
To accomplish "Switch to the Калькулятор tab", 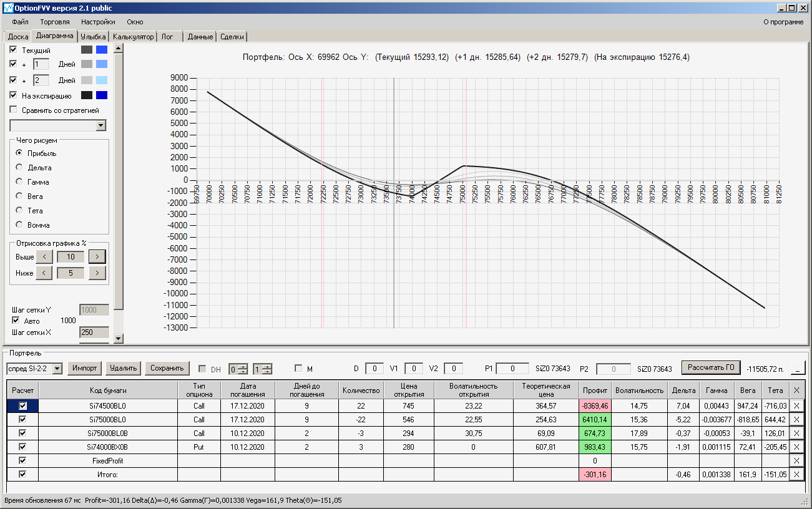I will (133, 37).
